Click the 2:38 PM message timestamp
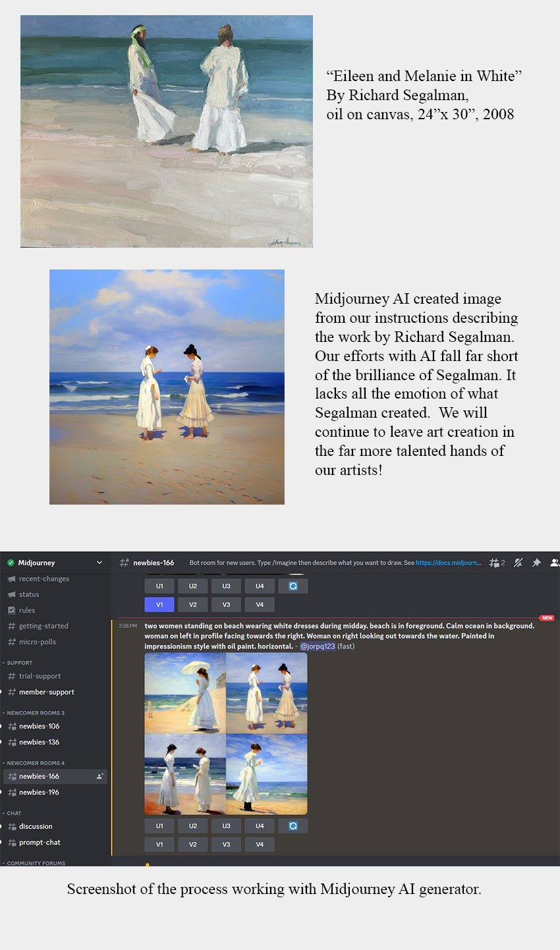 (128, 626)
